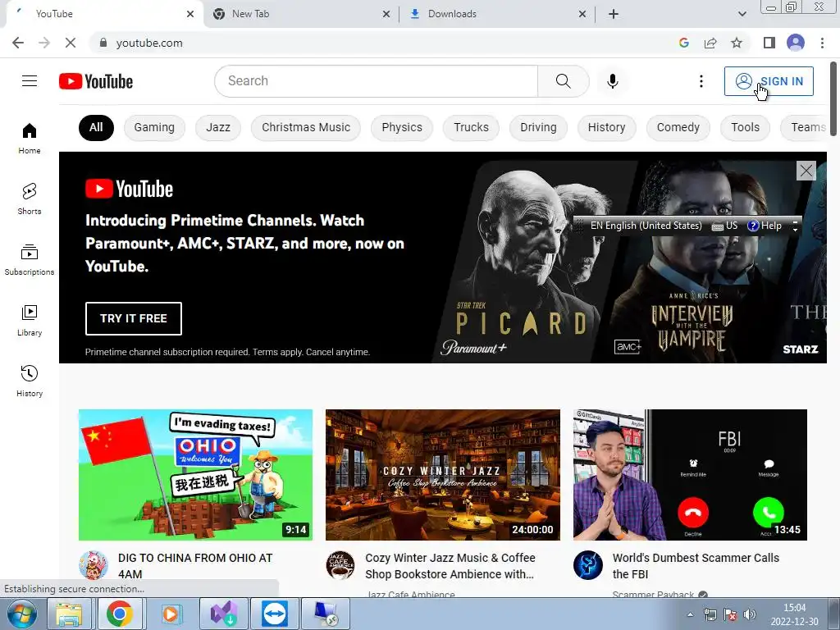This screenshot has width=840, height=630.
Task: Switch to the New Tab tab
Action: (301, 14)
